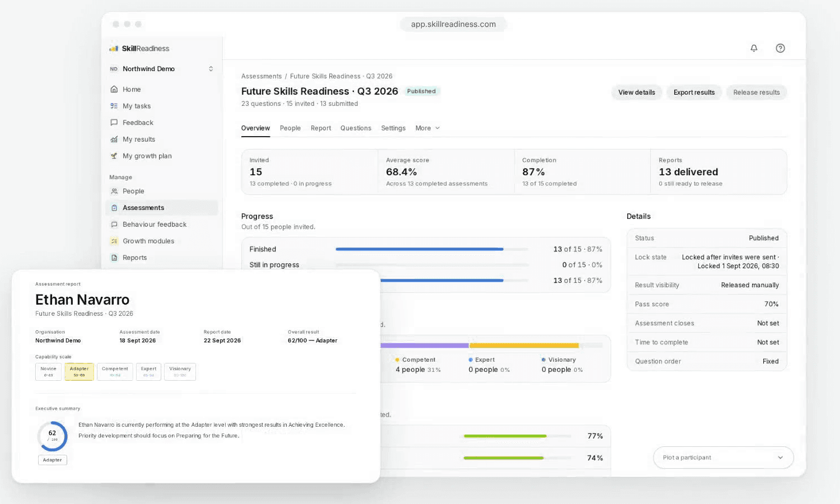Image resolution: width=840 pixels, height=504 pixels.
Task: Open the help question mark icon
Action: coord(780,48)
